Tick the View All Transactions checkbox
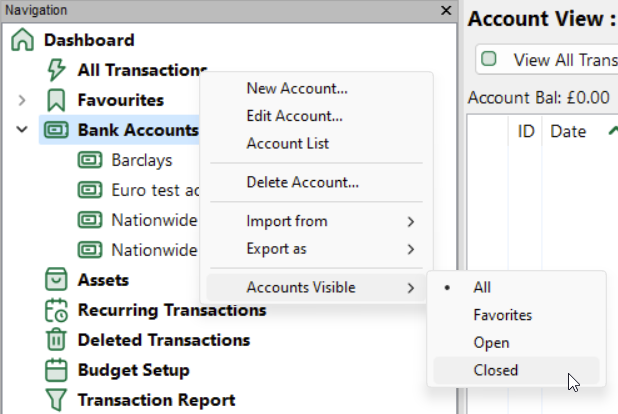The image size is (618, 414). point(489,59)
